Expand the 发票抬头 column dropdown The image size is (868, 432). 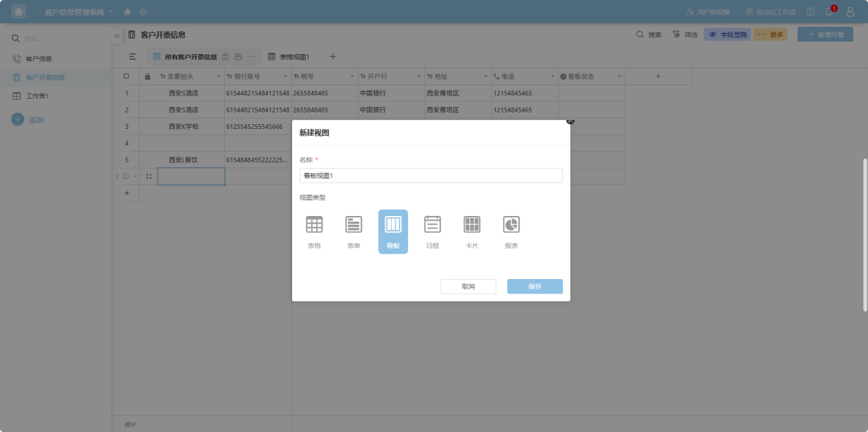[x=219, y=76]
